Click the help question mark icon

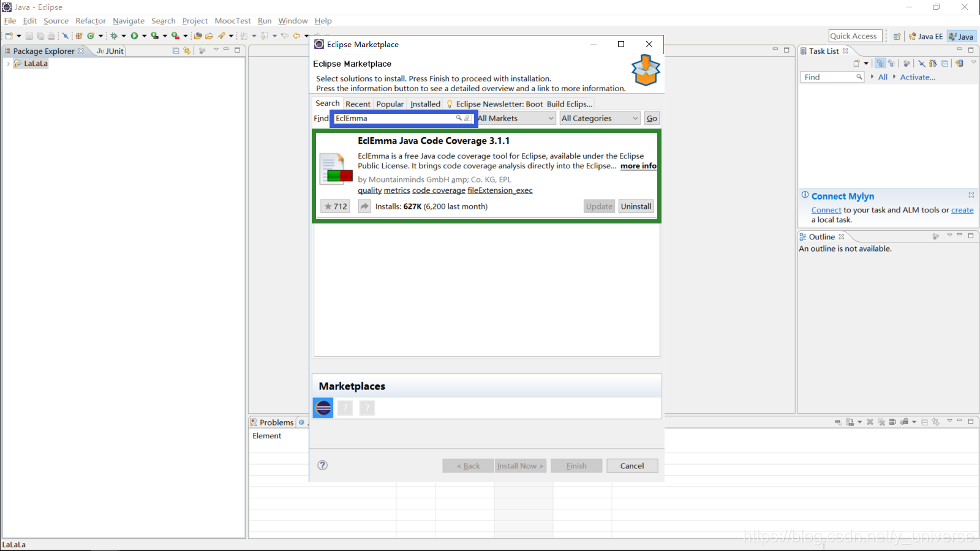(323, 465)
